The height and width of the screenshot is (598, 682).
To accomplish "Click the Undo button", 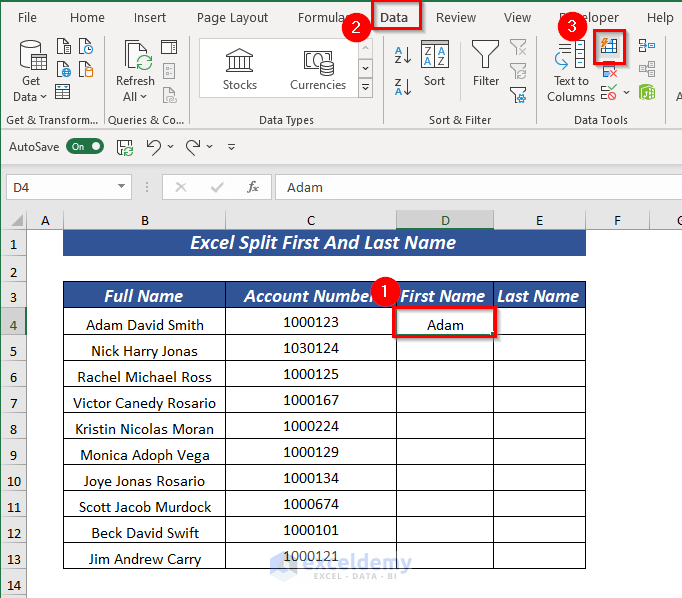I will click(x=153, y=147).
